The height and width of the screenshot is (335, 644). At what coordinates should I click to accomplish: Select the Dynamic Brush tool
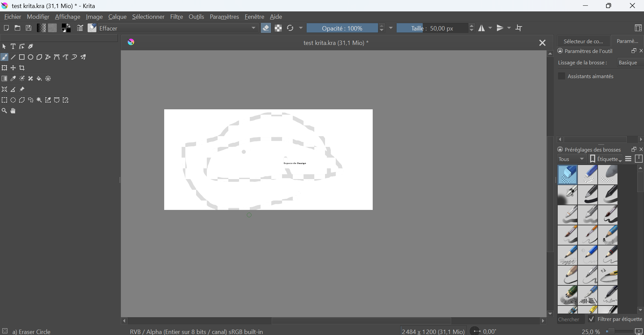click(x=75, y=57)
